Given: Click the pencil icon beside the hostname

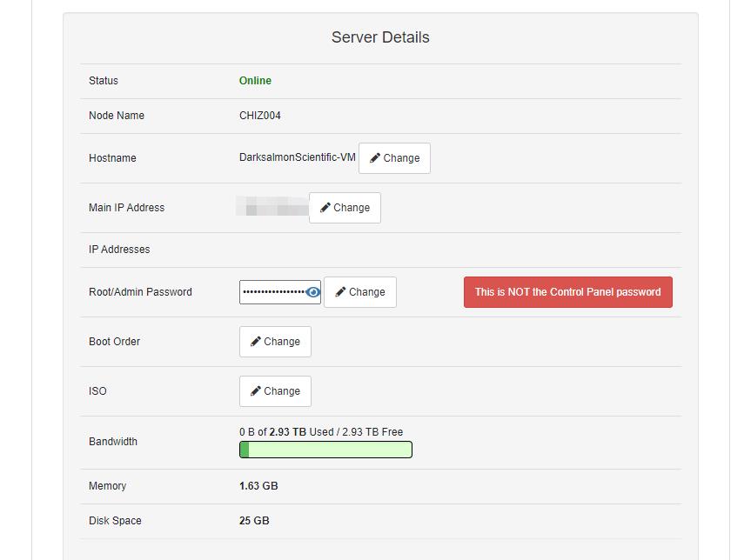Looking at the screenshot, I should coord(375,158).
